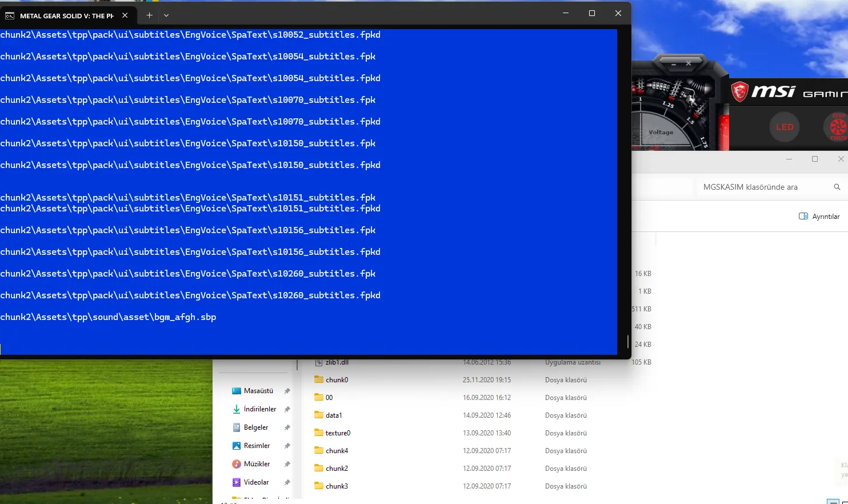Select the zlib1.dll file name in Explorer
This screenshot has height=504, width=848.
(337, 362)
